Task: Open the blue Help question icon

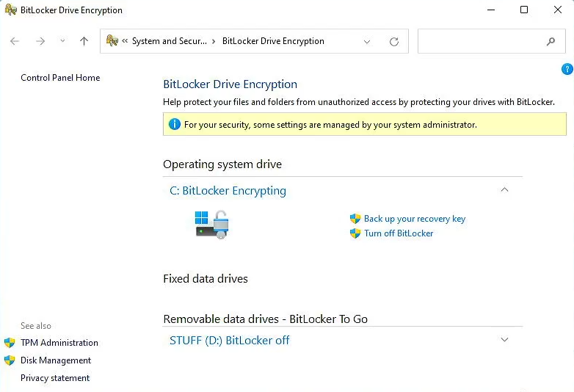Action: coord(567,69)
